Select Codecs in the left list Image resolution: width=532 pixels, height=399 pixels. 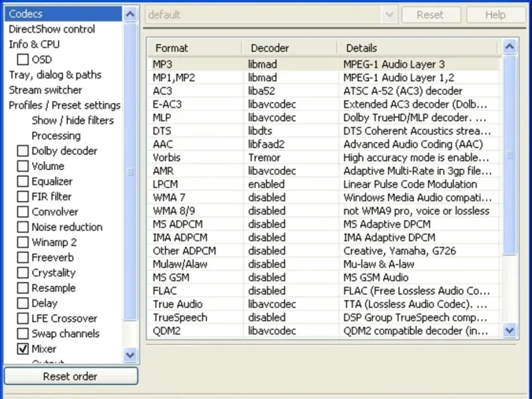[x=63, y=14]
